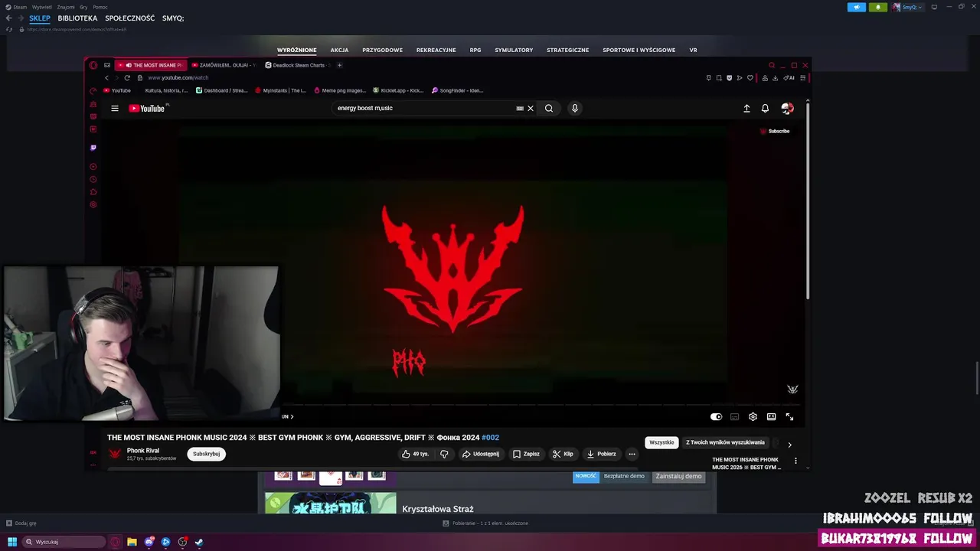This screenshot has height=551, width=980.
Task: Open the on-screen keyboard in search box
Action: click(x=520, y=109)
